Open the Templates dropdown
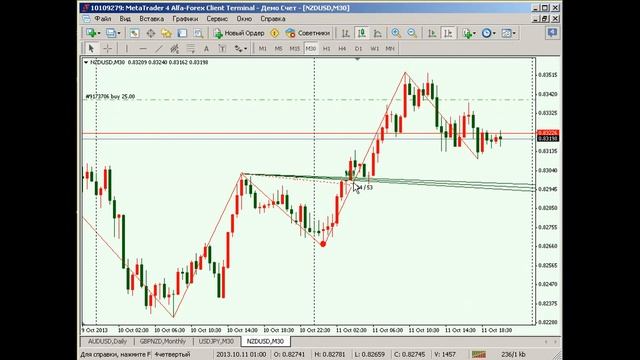 [x=508, y=33]
